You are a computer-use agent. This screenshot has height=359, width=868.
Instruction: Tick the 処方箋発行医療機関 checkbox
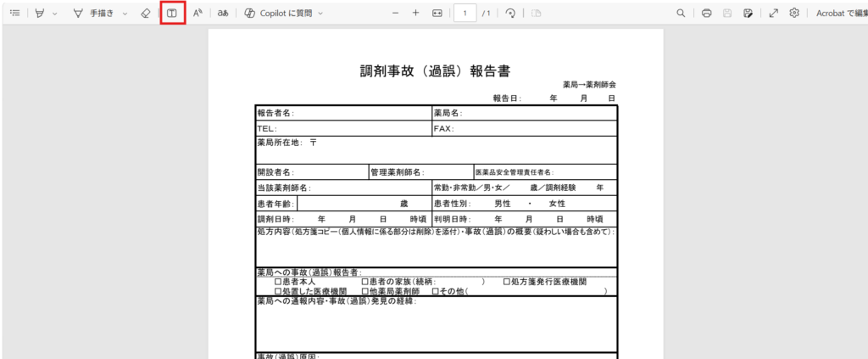pyautogui.click(x=507, y=282)
